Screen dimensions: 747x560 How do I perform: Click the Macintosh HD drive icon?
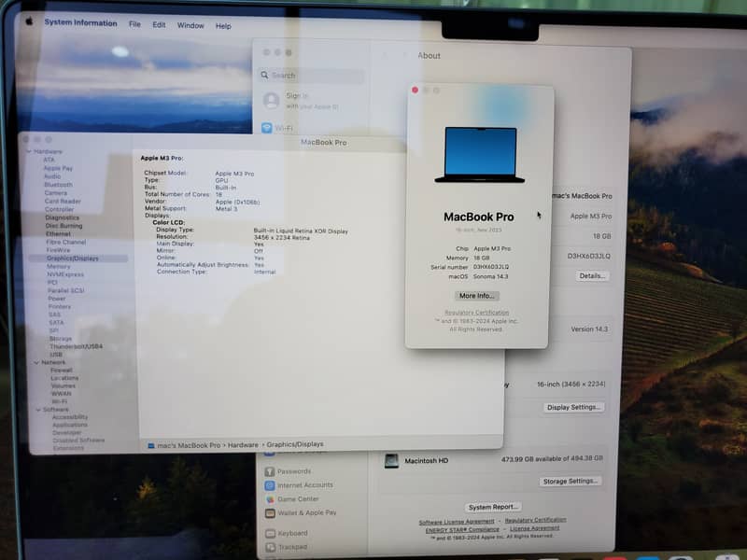coord(391,460)
